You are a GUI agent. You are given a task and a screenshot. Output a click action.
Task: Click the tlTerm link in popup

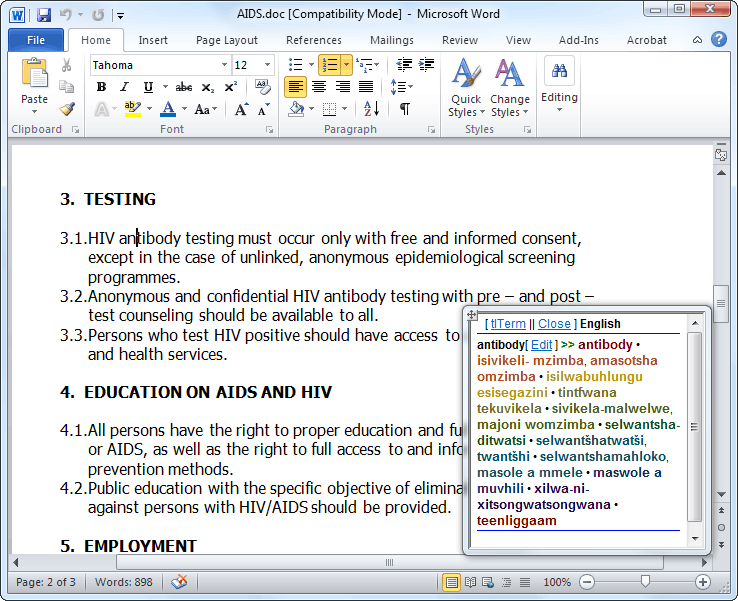tap(508, 324)
